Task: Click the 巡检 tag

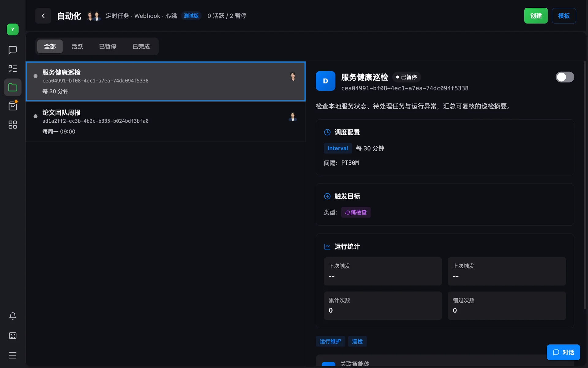Action: pos(357,341)
